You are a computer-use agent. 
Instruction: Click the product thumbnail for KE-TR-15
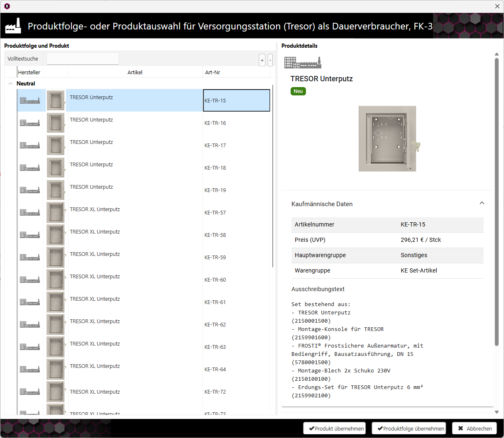tap(56, 100)
